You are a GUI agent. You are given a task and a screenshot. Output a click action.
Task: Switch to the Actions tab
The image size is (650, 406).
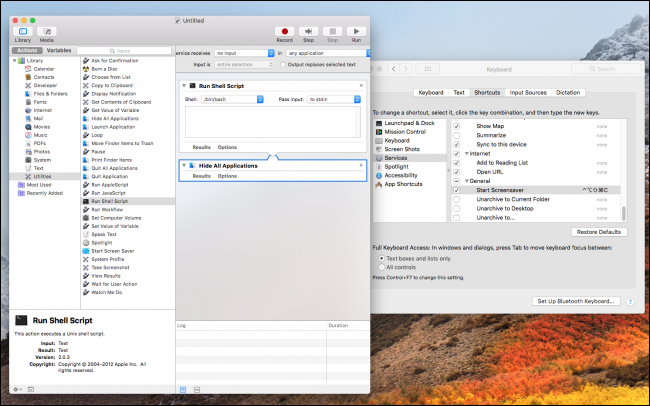27,50
